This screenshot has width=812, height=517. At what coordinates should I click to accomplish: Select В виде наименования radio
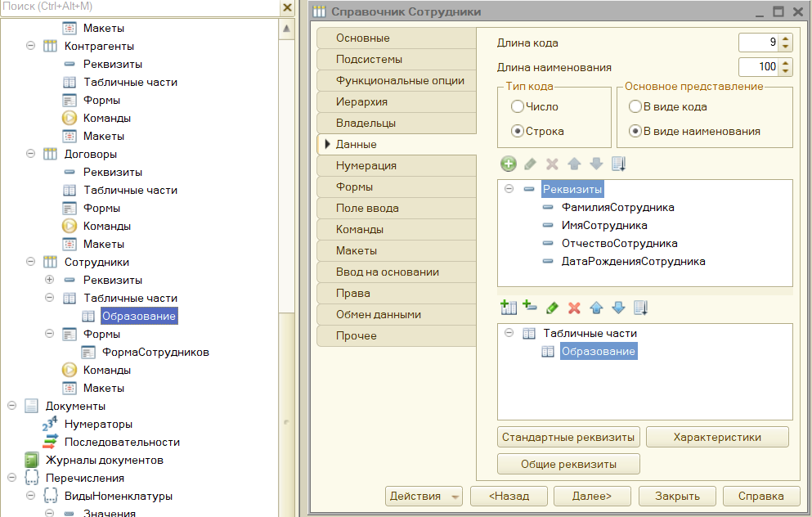pyautogui.click(x=635, y=131)
